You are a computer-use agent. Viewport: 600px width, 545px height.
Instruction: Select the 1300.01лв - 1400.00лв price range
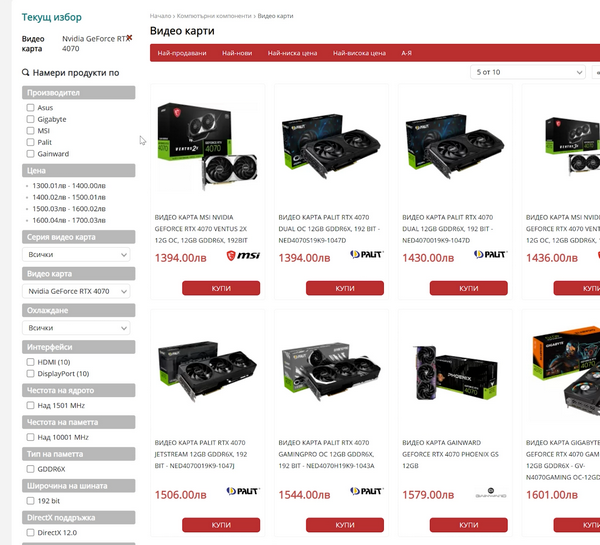pos(68,185)
